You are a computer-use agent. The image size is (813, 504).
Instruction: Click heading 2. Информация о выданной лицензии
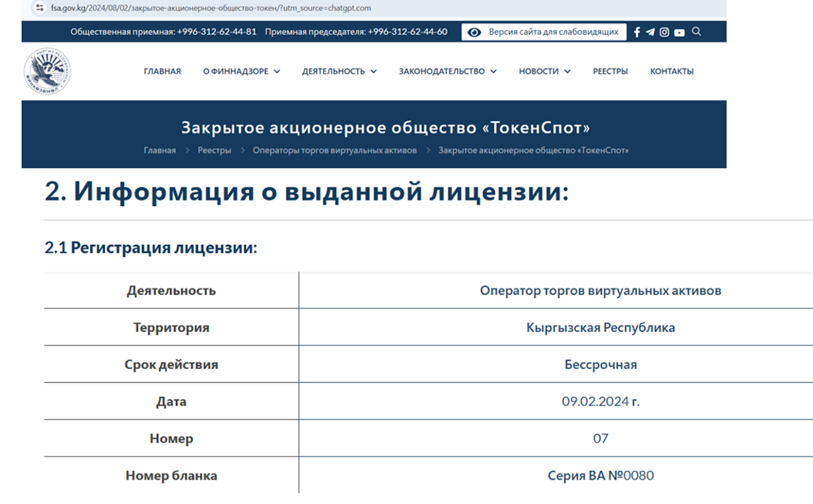pos(307,192)
